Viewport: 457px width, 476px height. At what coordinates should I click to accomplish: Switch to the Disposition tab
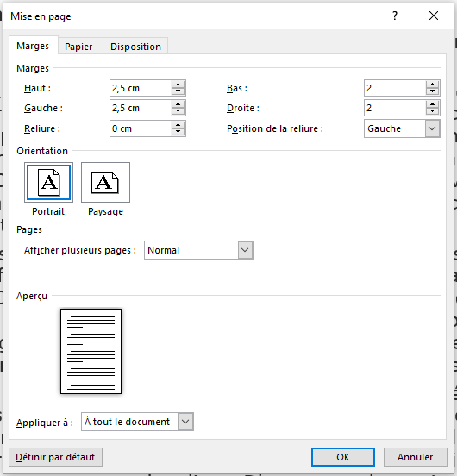[x=135, y=47]
